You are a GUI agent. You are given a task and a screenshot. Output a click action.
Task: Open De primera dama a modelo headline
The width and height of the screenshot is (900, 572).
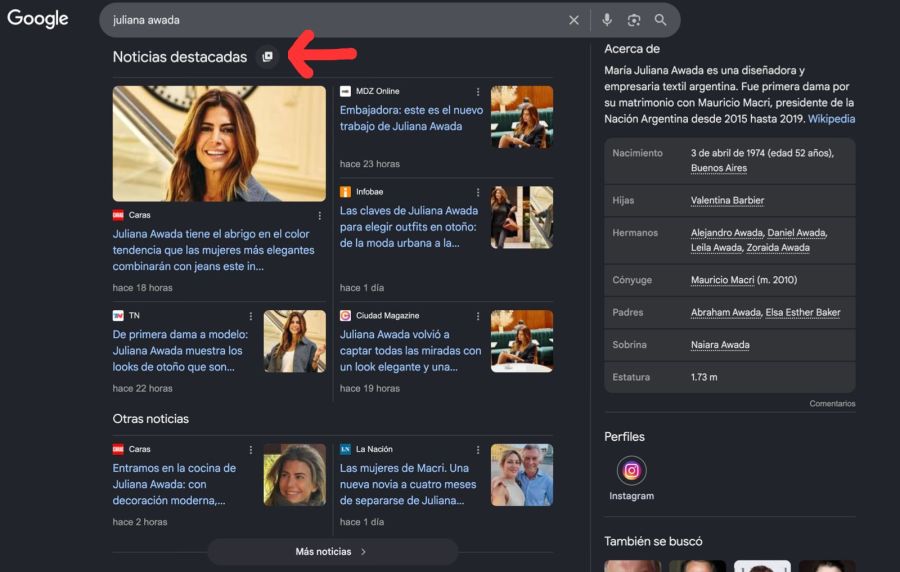coord(180,351)
